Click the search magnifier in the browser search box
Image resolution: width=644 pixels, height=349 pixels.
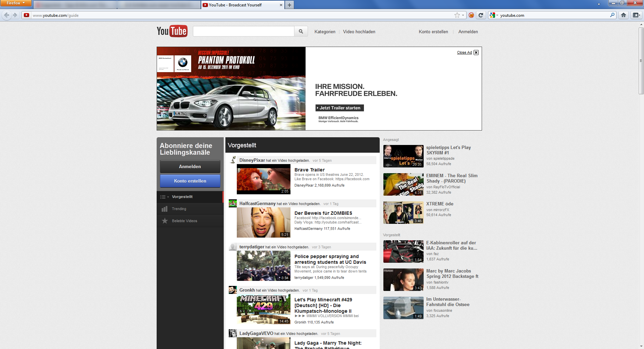point(612,15)
